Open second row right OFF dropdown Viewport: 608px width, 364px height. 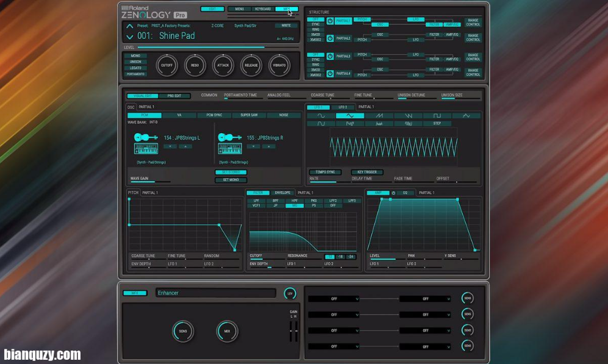click(x=426, y=315)
